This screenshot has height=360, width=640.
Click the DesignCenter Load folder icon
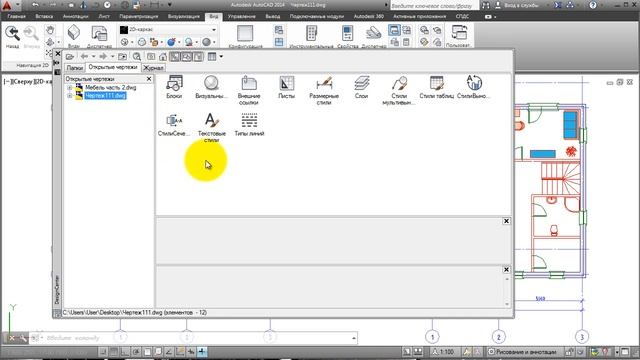70,56
